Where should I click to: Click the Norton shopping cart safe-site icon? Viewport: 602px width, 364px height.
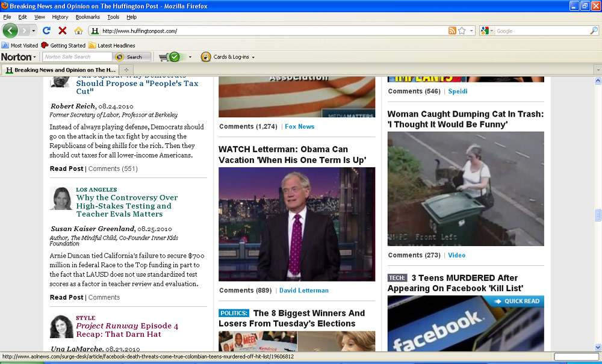[x=170, y=57]
